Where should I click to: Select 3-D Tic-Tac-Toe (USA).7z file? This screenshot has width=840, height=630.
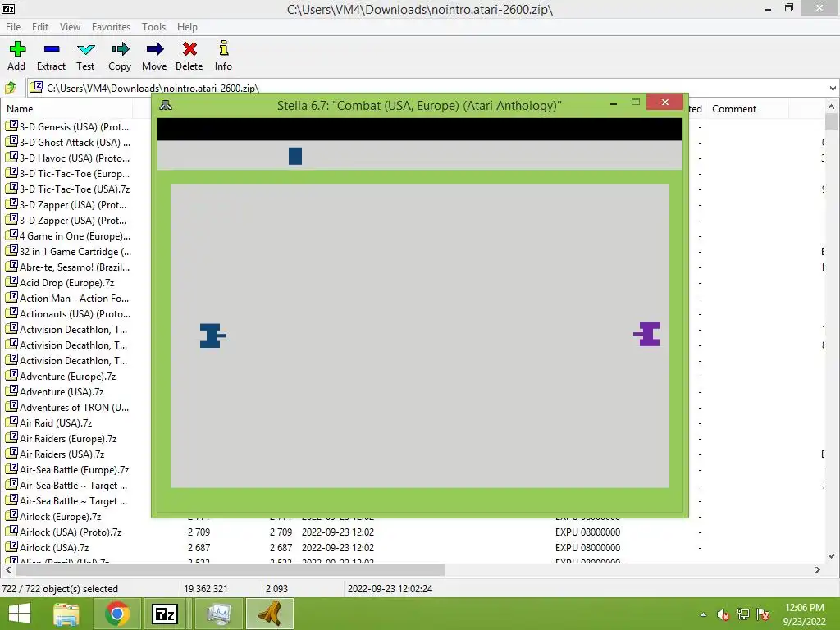75,189
